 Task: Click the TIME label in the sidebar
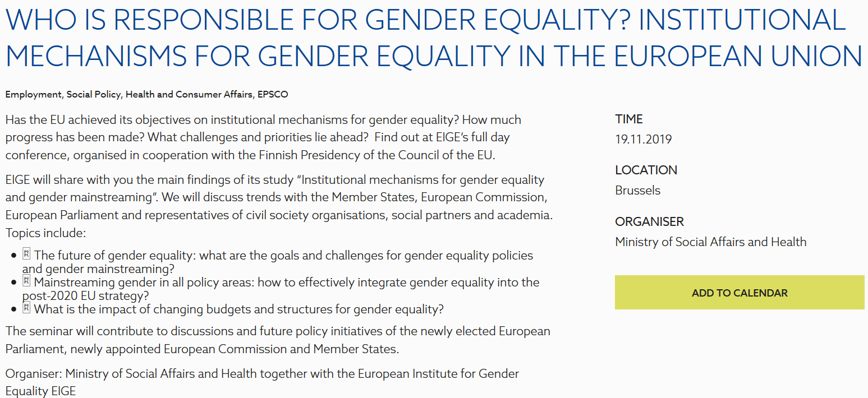(629, 119)
